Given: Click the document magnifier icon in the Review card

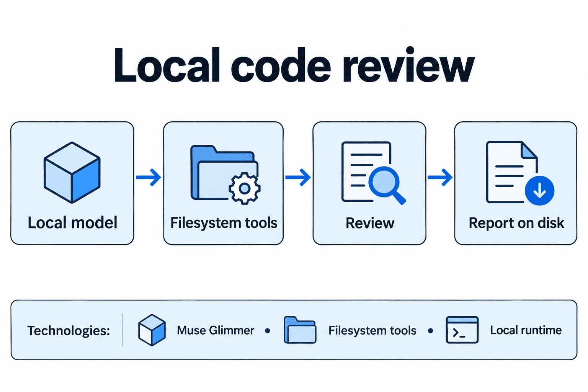Looking at the screenshot, I should pyautogui.click(x=373, y=173).
